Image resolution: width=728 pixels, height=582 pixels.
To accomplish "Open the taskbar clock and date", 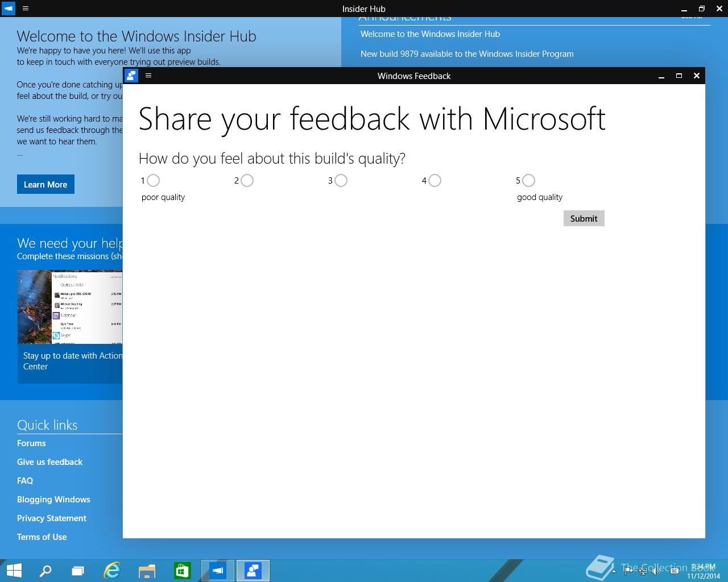I will click(x=703, y=571).
